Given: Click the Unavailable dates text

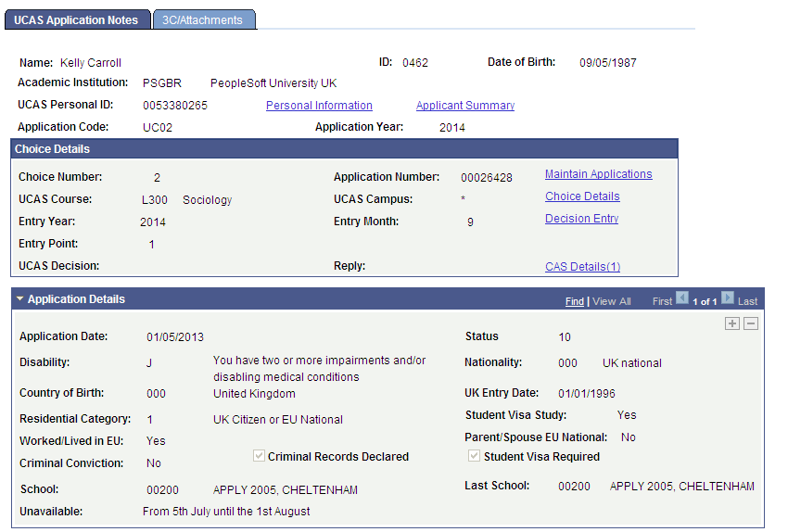Looking at the screenshot, I should (x=226, y=512).
